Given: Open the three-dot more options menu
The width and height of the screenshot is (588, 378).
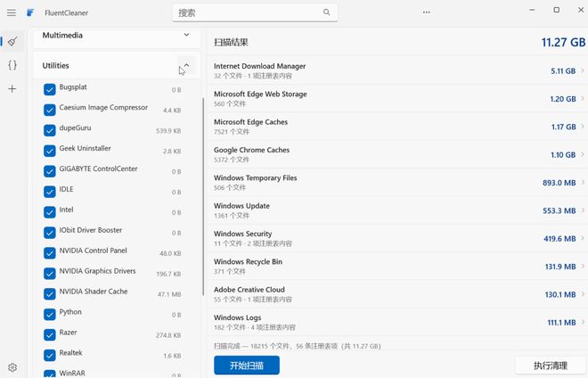Looking at the screenshot, I should (x=427, y=12).
